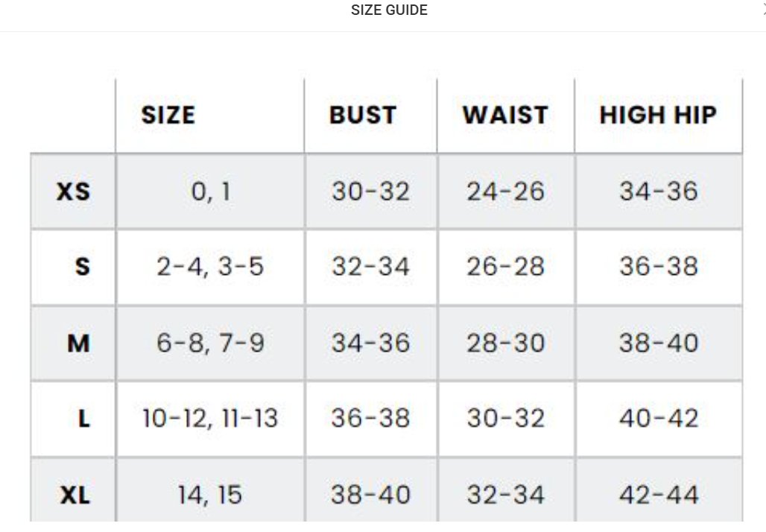The width and height of the screenshot is (766, 532).
Task: Close the Size Guide popup
Action: [763, 10]
